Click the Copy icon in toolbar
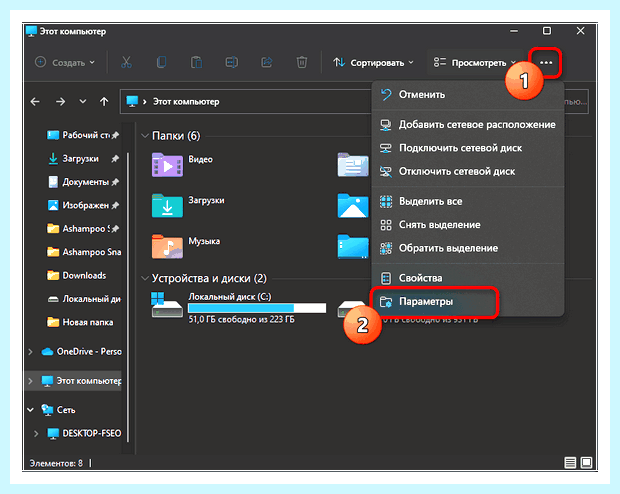620x494 pixels. [x=161, y=62]
